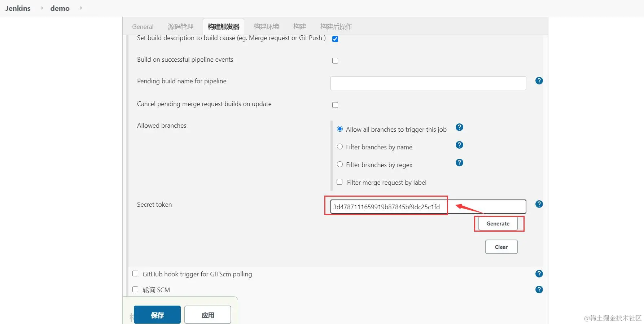Click 应用 apply button
The image size is (644, 324).
tap(208, 315)
